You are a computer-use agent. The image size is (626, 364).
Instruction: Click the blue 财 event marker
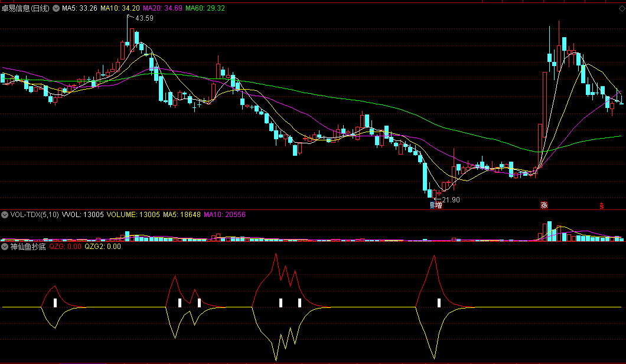[432, 205]
